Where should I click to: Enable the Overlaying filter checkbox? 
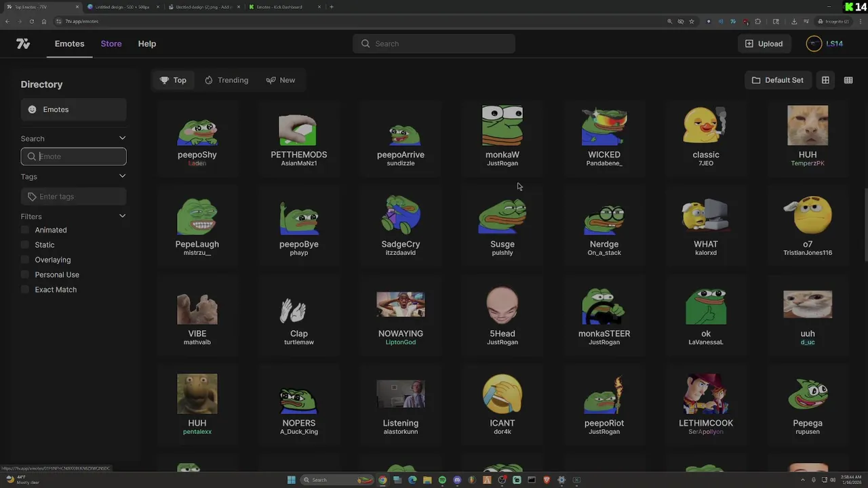pyautogui.click(x=25, y=260)
